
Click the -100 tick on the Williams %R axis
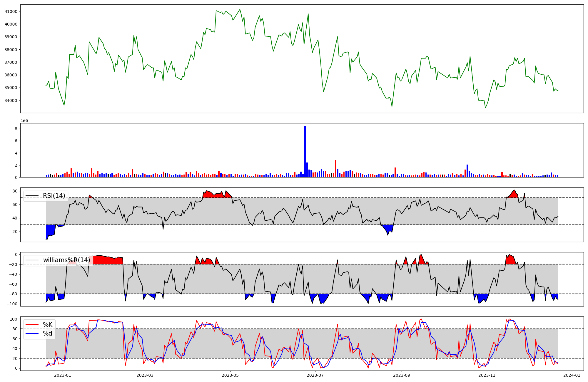click(x=12, y=304)
